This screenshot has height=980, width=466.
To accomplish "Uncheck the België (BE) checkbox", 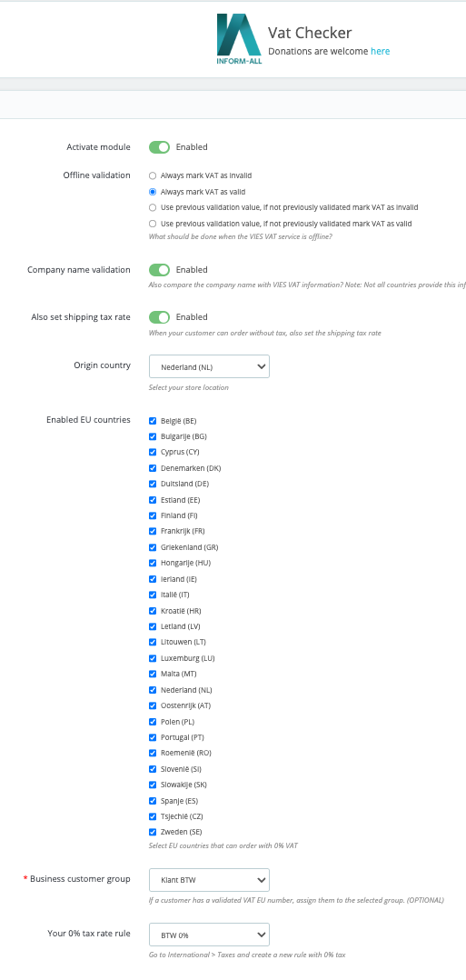I will [153, 421].
